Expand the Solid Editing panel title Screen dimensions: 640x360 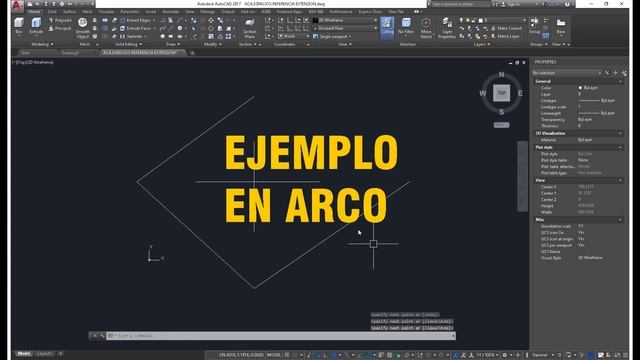point(129,44)
